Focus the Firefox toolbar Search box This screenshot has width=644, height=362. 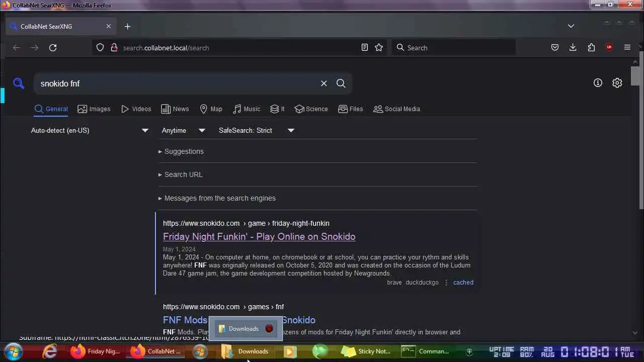point(454,47)
